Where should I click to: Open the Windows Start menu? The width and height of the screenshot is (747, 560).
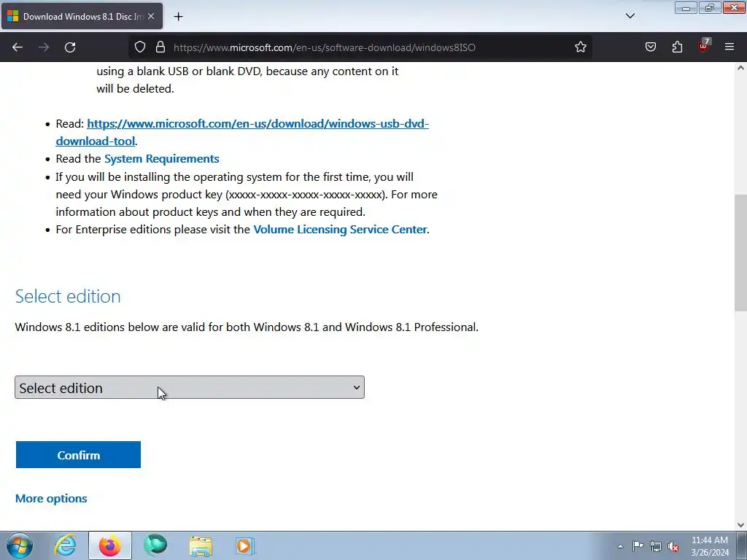(20, 545)
